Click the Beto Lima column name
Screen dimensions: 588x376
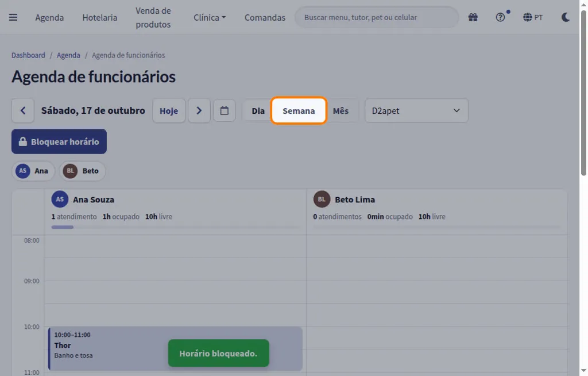coord(355,199)
